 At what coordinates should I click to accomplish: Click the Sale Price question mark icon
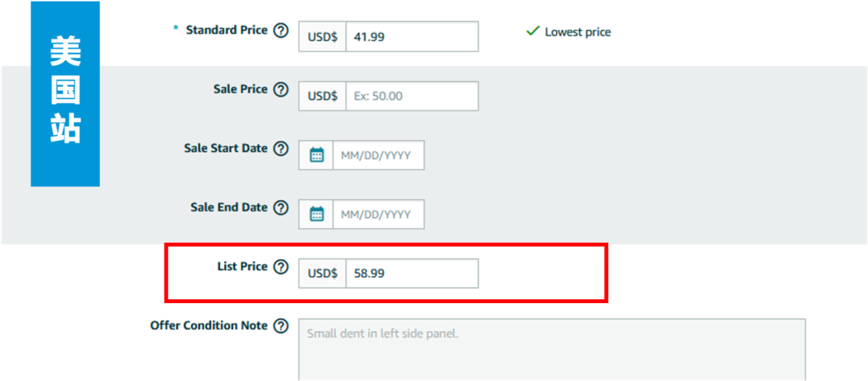click(x=281, y=89)
